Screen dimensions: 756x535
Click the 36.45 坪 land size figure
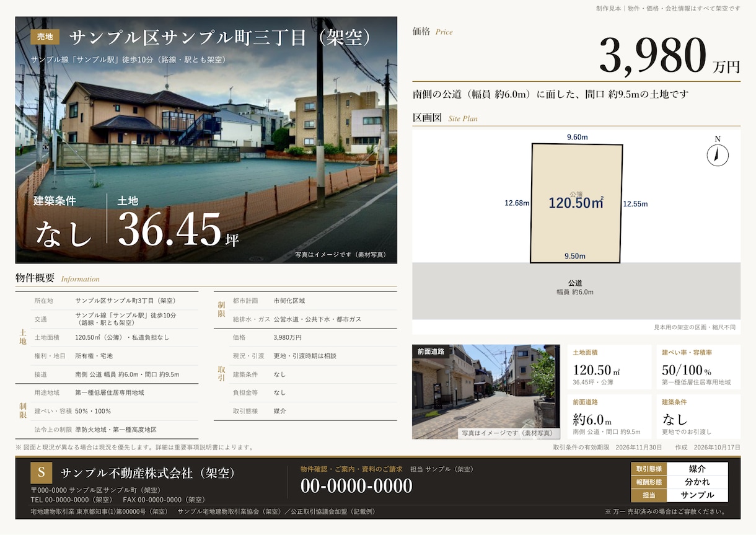(x=178, y=228)
